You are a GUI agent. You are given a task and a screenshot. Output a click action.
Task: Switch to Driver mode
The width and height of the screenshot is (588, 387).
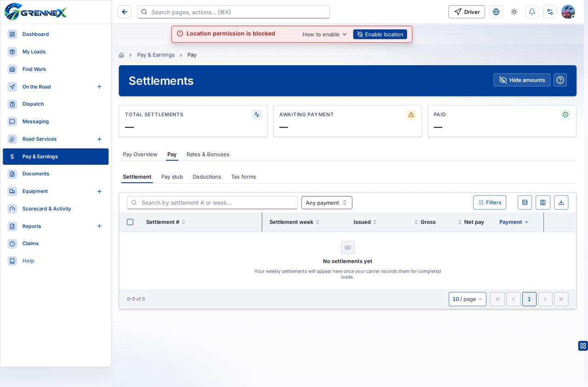[467, 12]
